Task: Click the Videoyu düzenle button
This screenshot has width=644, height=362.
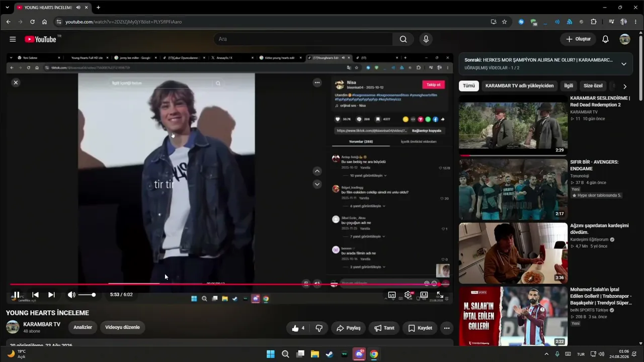Action: (122, 327)
